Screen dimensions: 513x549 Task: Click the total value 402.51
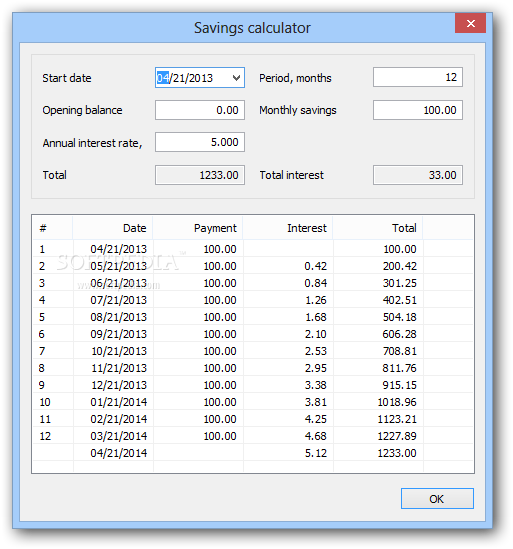(x=400, y=300)
